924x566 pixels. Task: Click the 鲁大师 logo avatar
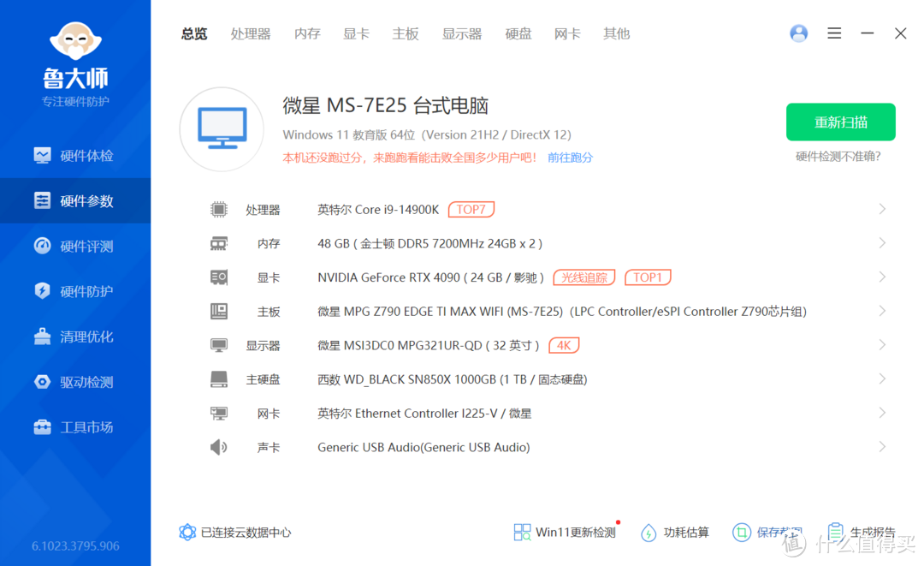tap(75, 41)
